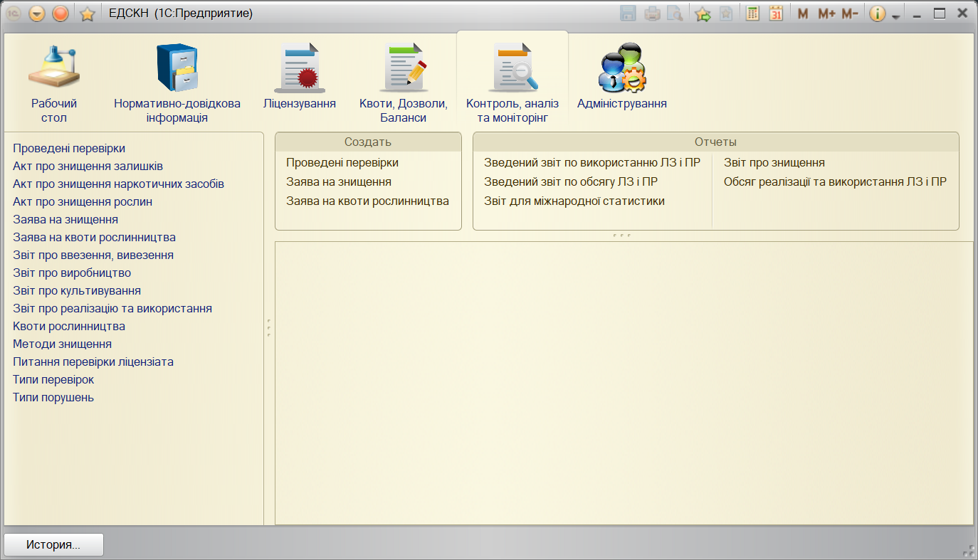Viewport: 978px width, 560px height.
Task: Expand the small arrow next to info icon
Action: click(x=895, y=16)
